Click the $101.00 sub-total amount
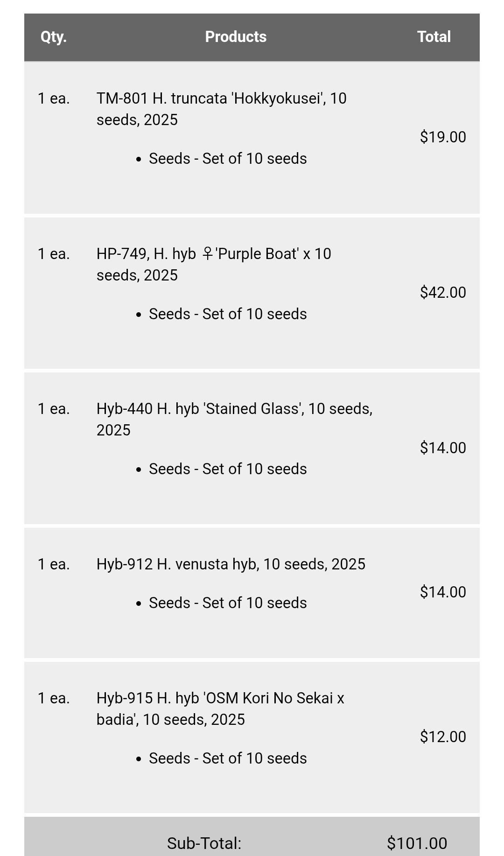Image resolution: width=504 pixels, height=856 pixels. (417, 843)
